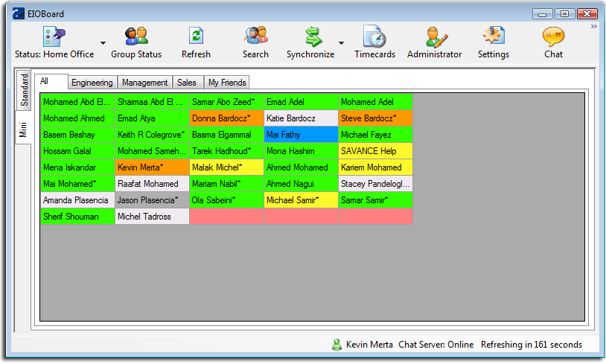Screen dimensions: 606x364
Task: Select the Michael Fayez cell
Action: tap(375, 135)
